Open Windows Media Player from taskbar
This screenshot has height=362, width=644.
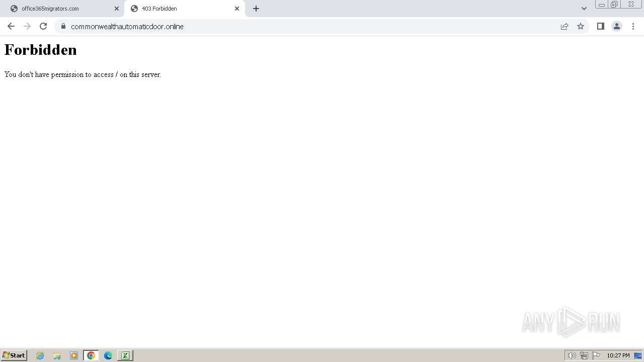point(74,355)
